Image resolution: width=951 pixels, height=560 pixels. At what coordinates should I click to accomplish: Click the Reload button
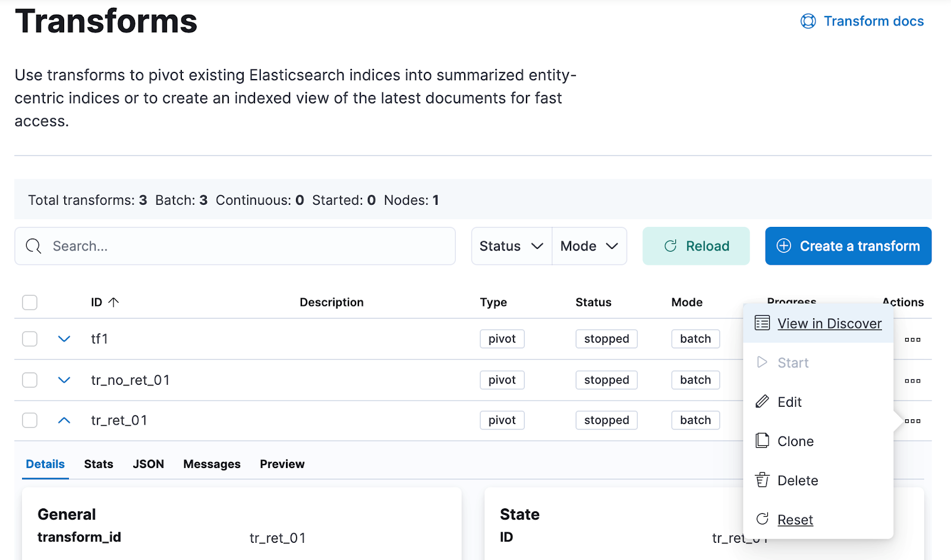(x=695, y=246)
